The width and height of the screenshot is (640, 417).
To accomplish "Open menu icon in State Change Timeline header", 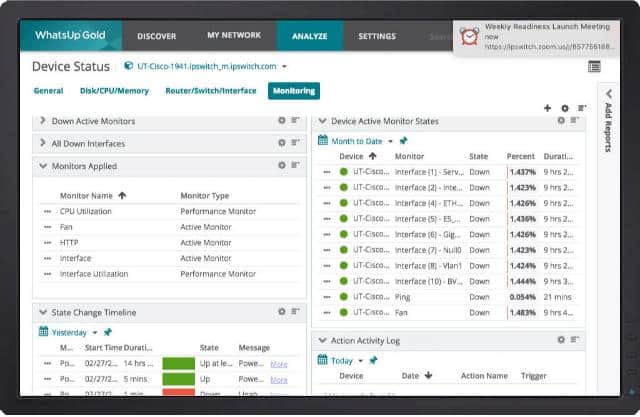I will [x=296, y=312].
